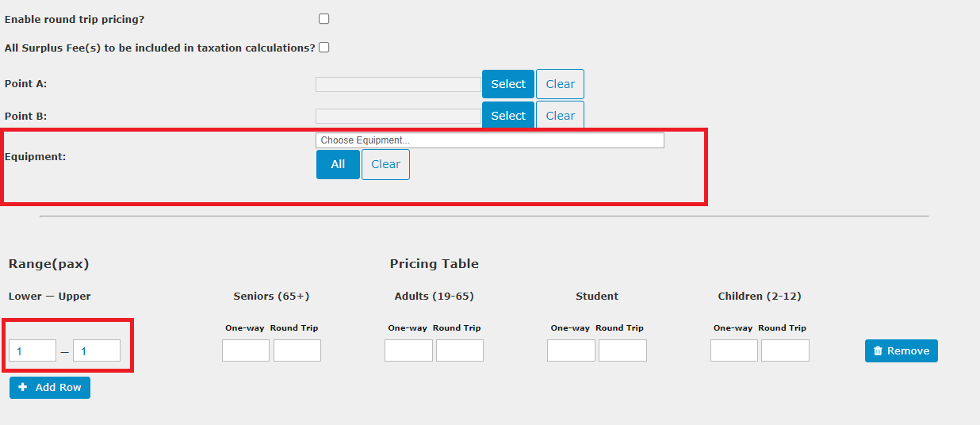Screen dimensions: 980x425
Task: Click Select button for Point B
Action: [508, 115]
